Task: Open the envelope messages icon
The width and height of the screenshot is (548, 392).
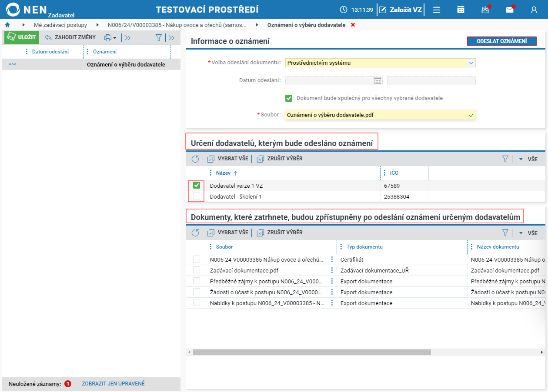Action: 510,10
